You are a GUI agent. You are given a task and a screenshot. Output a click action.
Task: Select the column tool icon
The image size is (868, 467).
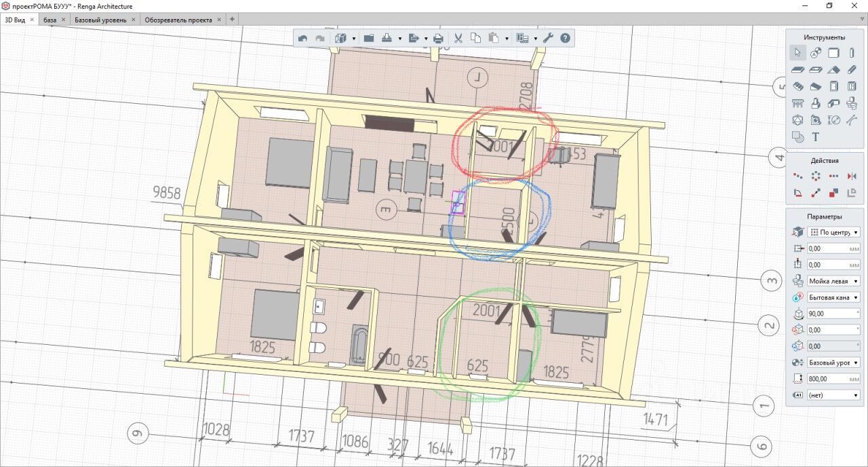coord(852,53)
